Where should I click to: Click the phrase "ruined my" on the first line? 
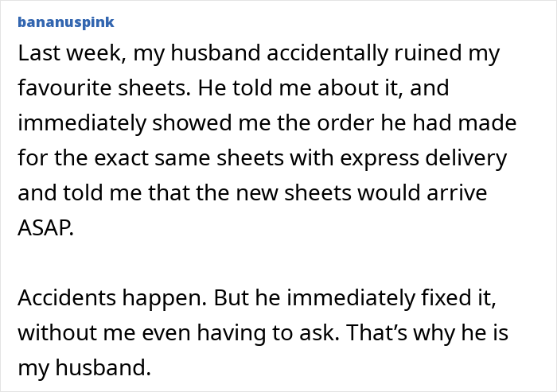click(447, 53)
